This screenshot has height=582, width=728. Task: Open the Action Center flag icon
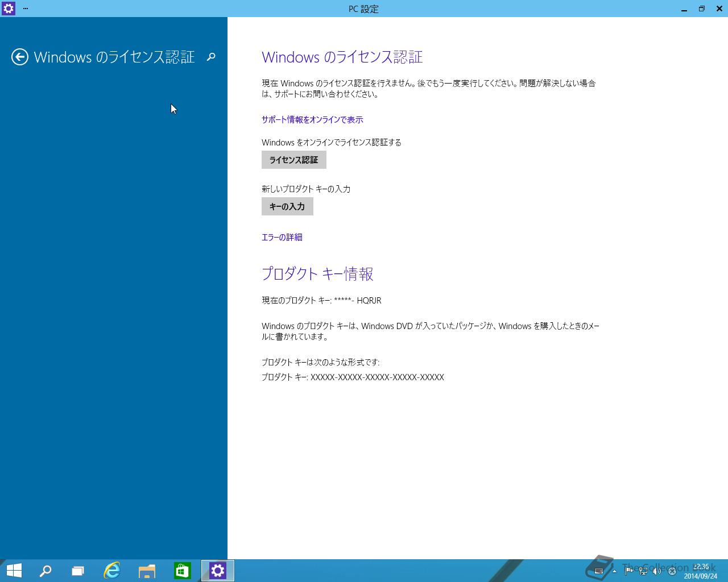tap(629, 571)
